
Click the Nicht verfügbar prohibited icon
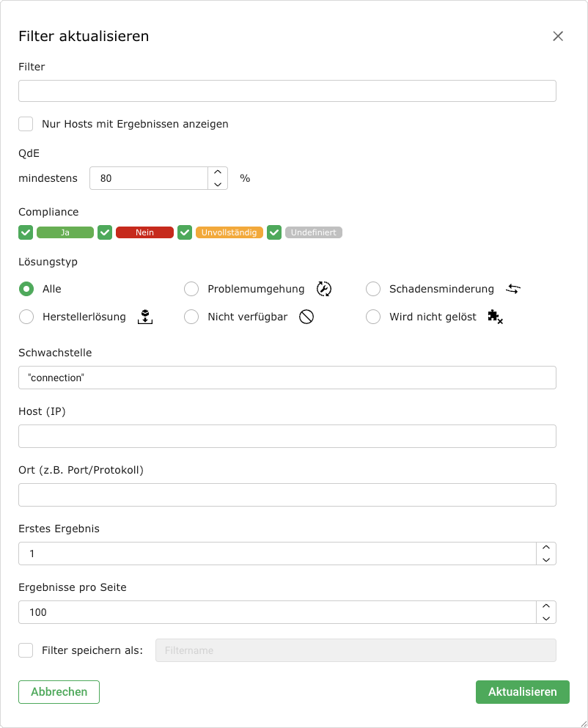pyautogui.click(x=306, y=317)
